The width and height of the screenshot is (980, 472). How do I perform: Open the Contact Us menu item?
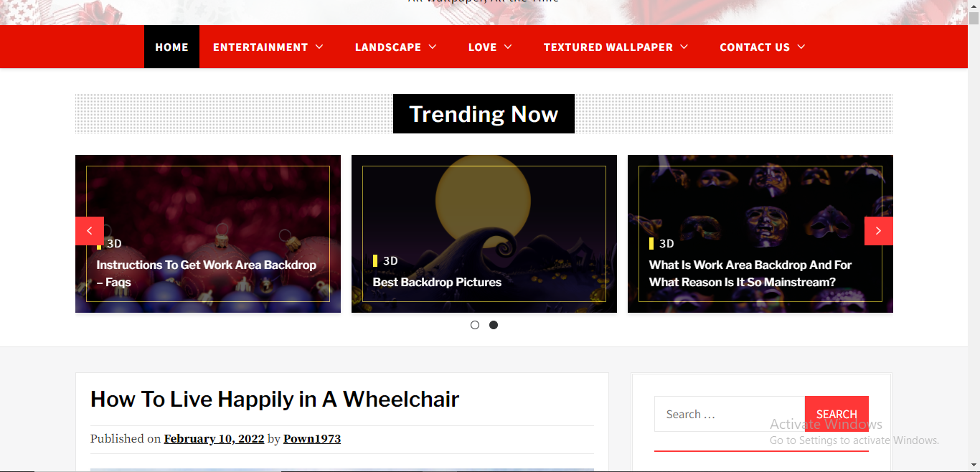755,47
